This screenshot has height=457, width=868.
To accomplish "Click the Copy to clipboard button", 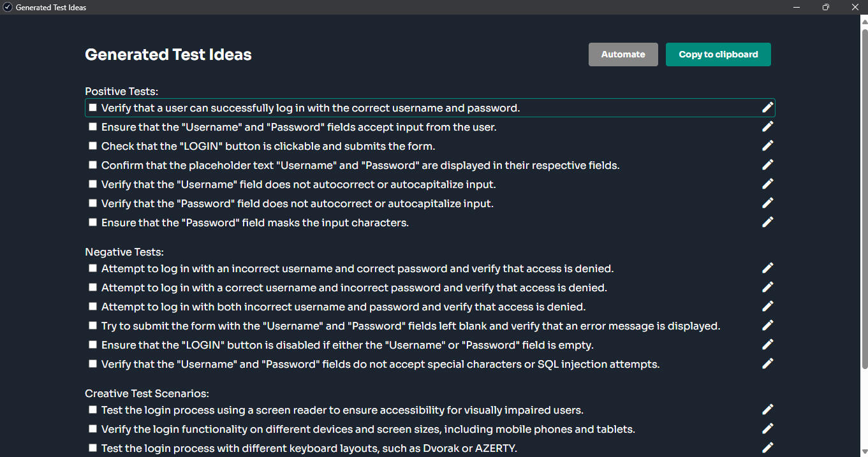I will 718,54.
